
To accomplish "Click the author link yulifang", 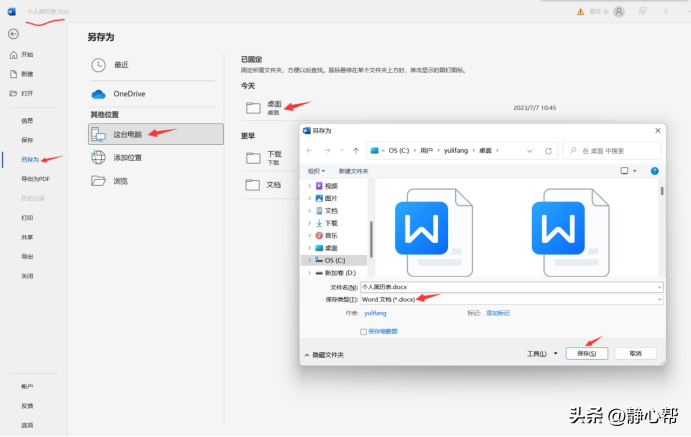I will [x=375, y=313].
